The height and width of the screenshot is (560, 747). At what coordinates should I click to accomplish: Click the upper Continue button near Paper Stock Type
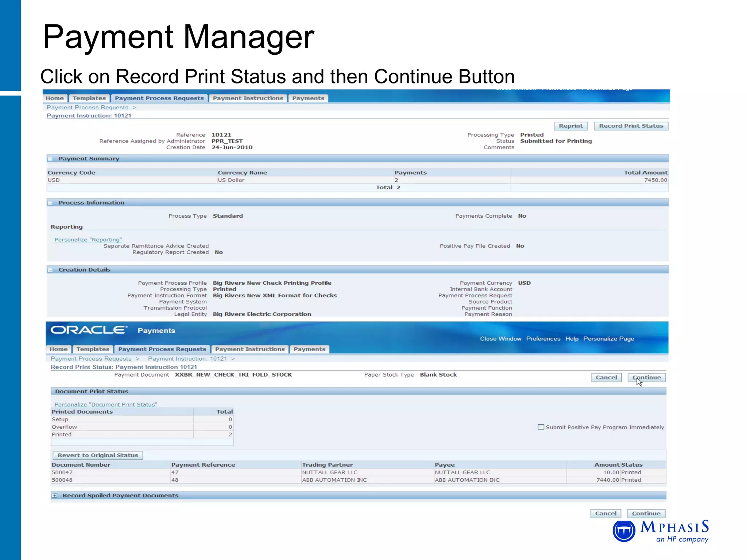647,378
